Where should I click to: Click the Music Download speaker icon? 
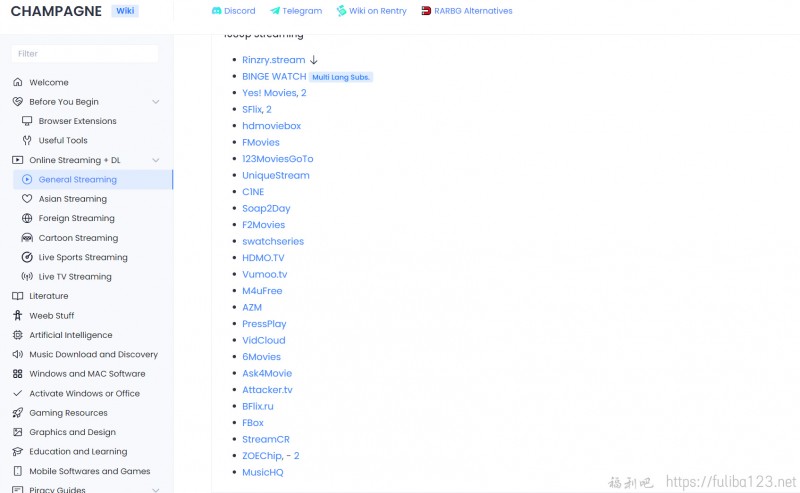click(17, 354)
